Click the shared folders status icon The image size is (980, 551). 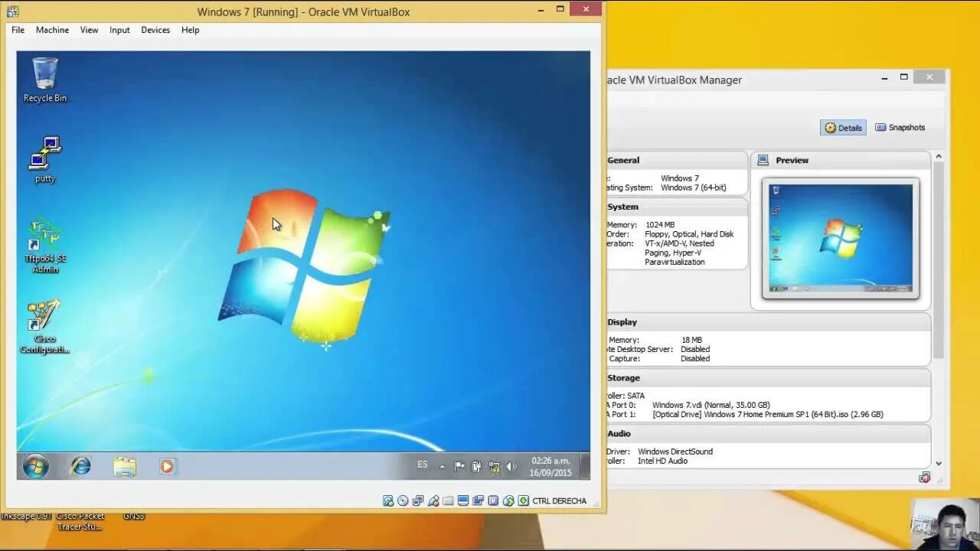[448, 500]
